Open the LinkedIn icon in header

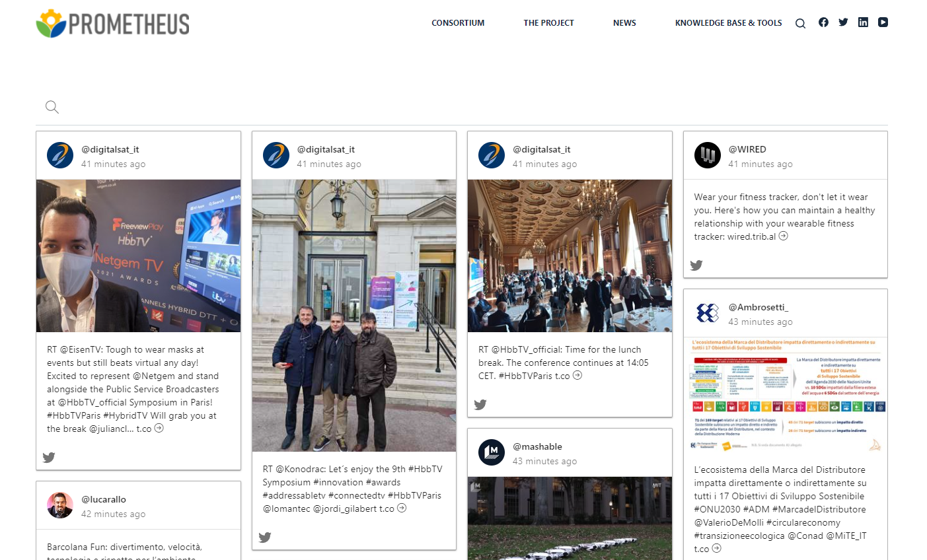(x=863, y=22)
